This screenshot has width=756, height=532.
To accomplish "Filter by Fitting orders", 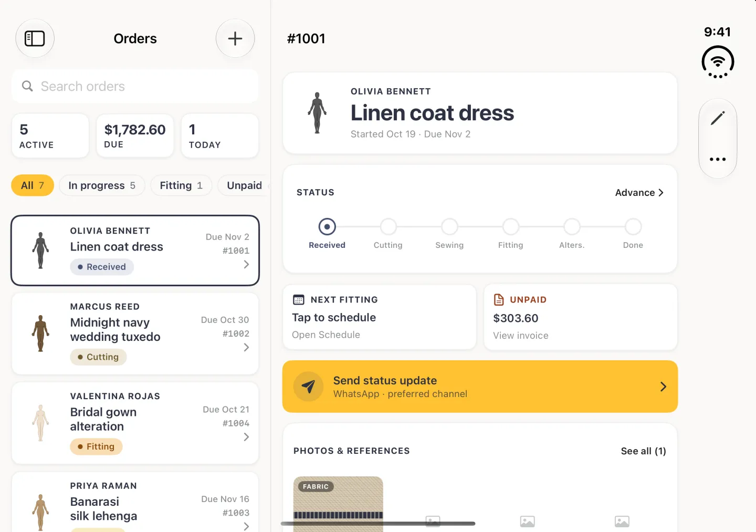I will tap(181, 185).
